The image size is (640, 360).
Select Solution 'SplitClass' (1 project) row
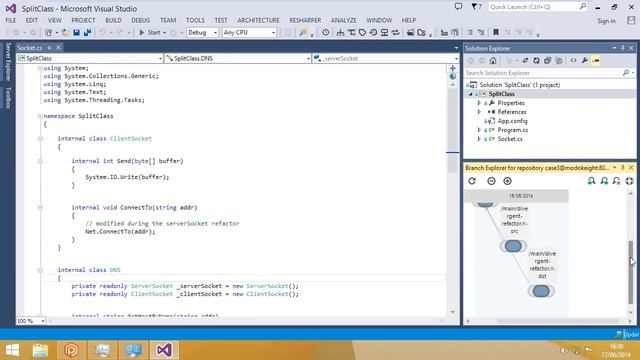tap(519, 85)
